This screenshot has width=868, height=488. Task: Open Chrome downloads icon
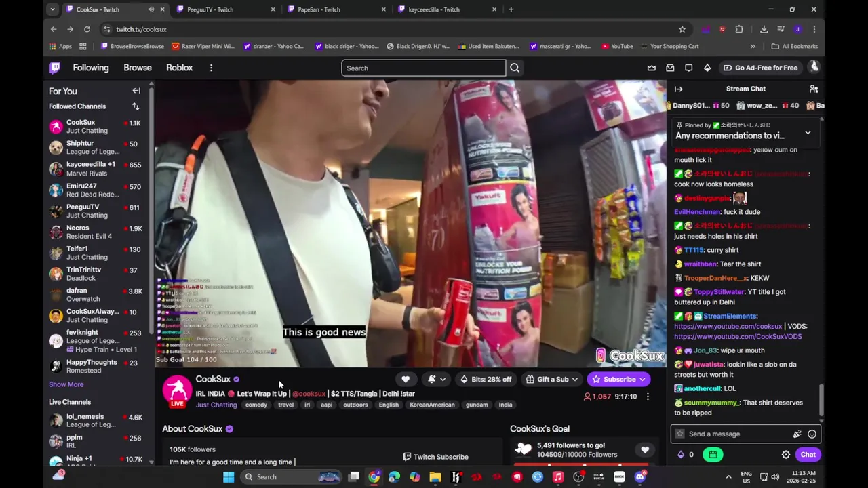pos(764,29)
